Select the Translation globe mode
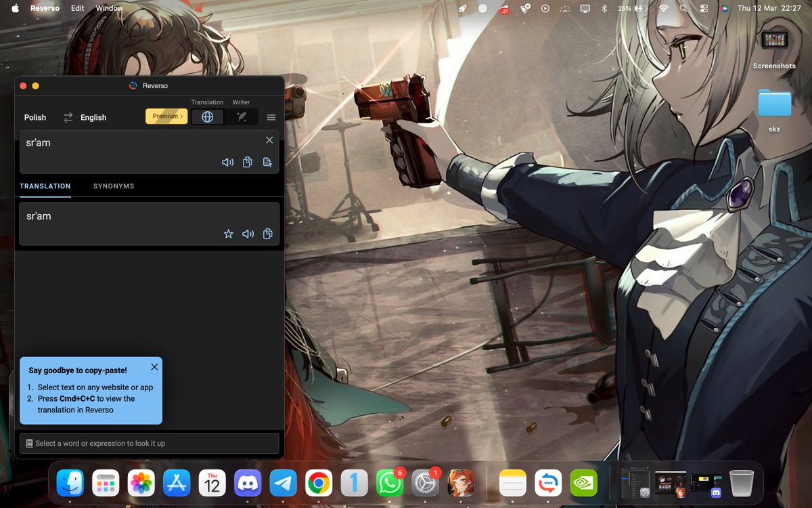 (x=208, y=117)
